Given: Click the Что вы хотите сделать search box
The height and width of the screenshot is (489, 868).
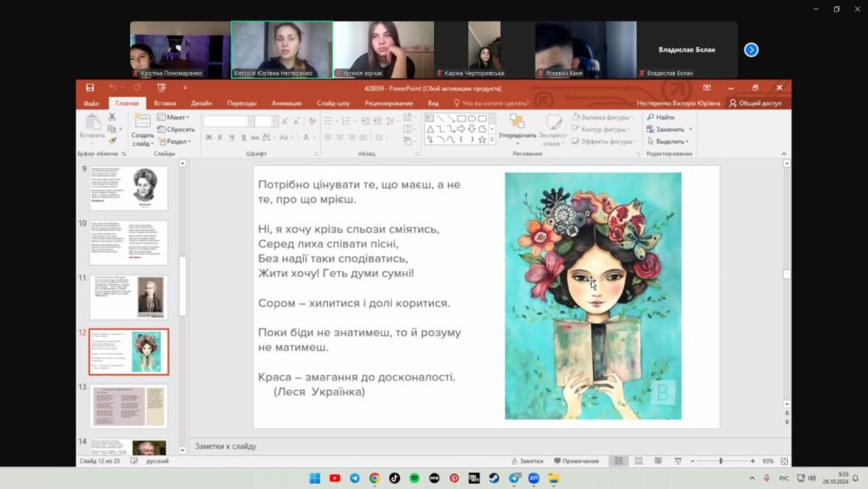Looking at the screenshot, I should (491, 103).
